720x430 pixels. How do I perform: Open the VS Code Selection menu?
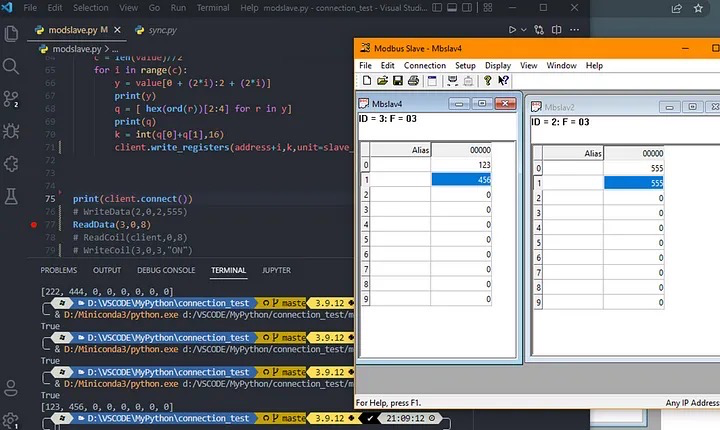90,8
